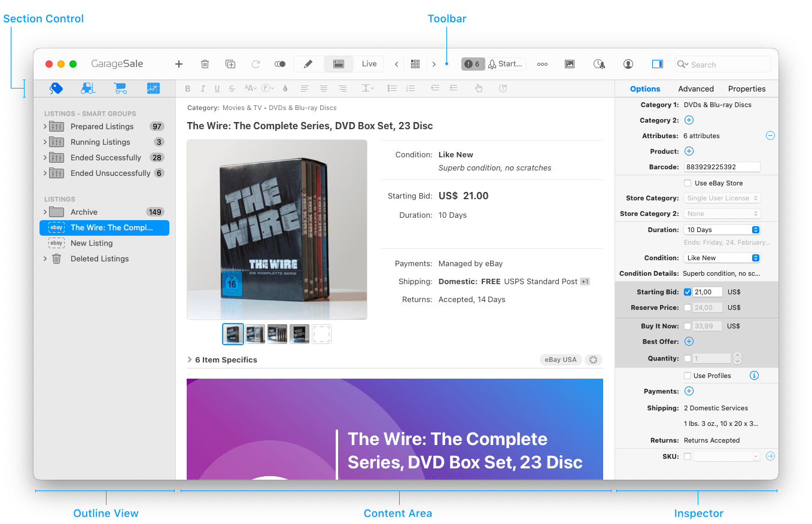
Task: Select the forklift icon in the section control
Action: coord(89,89)
